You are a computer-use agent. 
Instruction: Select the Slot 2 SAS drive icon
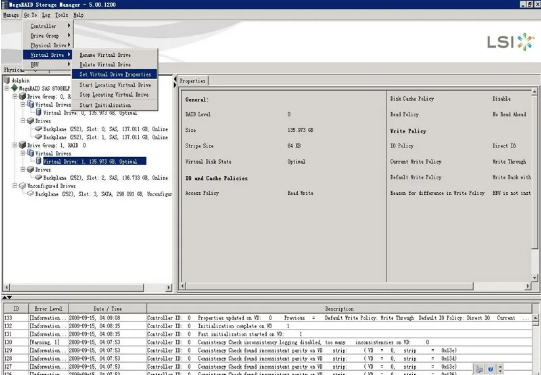pyautogui.click(x=38, y=177)
